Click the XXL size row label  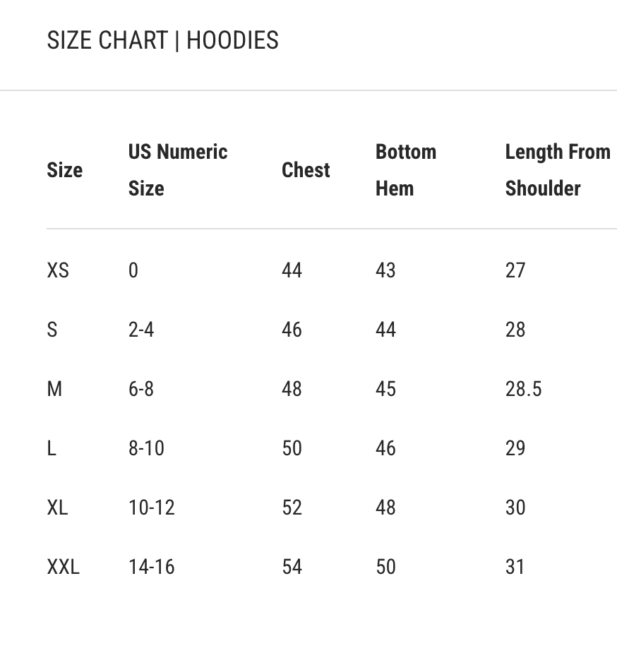coord(63,567)
